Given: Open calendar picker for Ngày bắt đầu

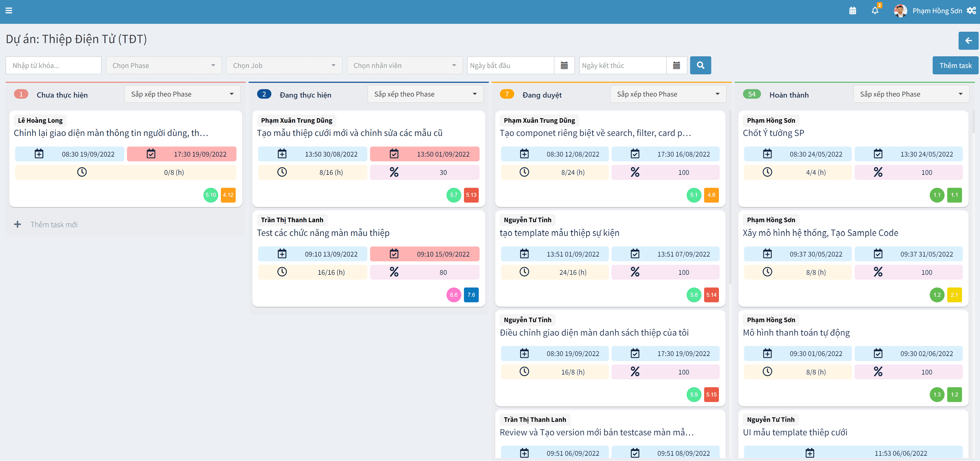Looking at the screenshot, I should (x=564, y=65).
